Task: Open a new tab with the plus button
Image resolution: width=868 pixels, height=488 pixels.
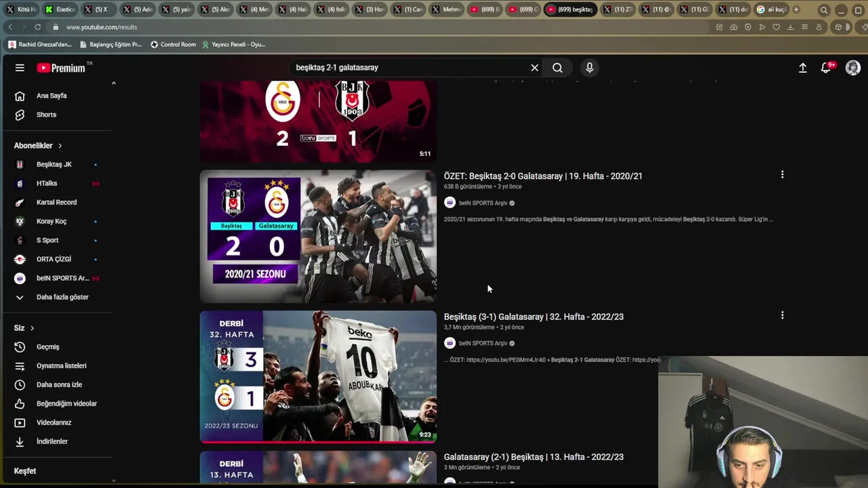Action: (x=796, y=9)
